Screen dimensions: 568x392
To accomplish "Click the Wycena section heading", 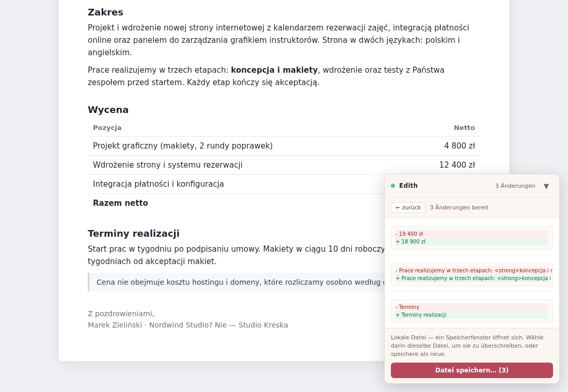I will point(108,110).
